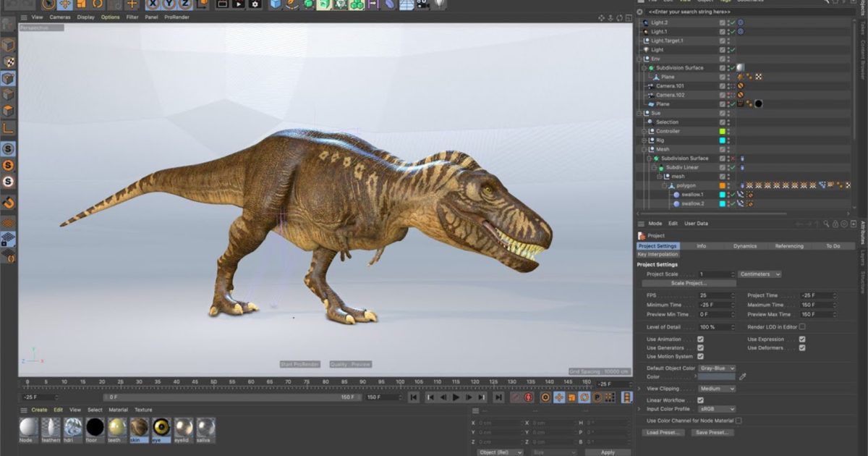Toggle Use Expression checkbox off
Screen dimensions: 868x456
[x=801, y=339]
